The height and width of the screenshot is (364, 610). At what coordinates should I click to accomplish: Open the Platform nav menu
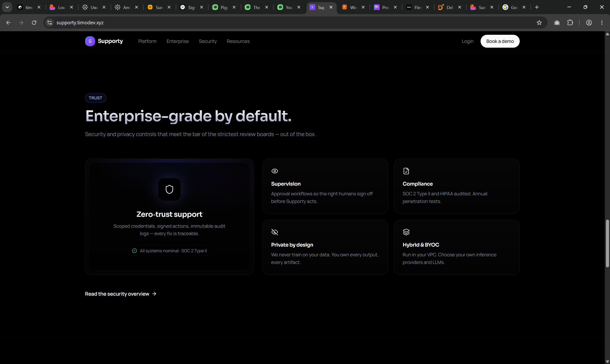click(147, 41)
